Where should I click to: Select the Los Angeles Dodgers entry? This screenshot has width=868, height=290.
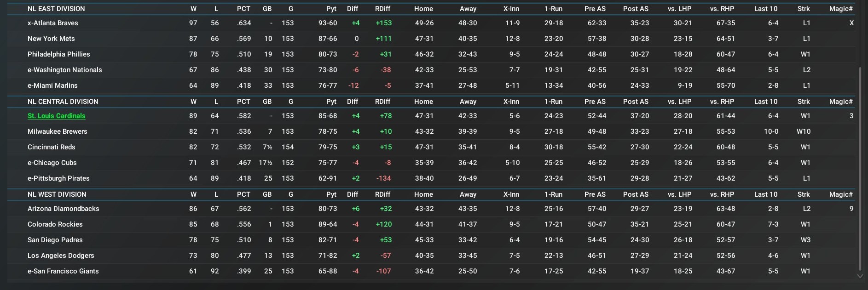click(x=61, y=256)
